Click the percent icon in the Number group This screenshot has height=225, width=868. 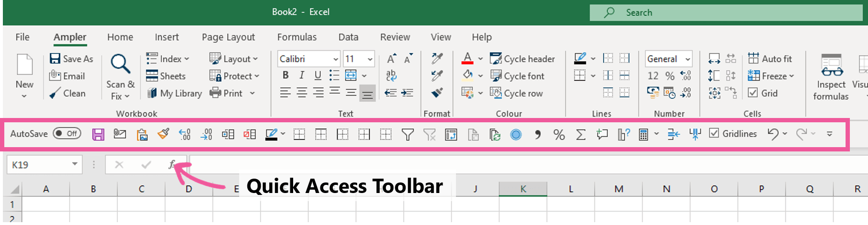(670, 76)
